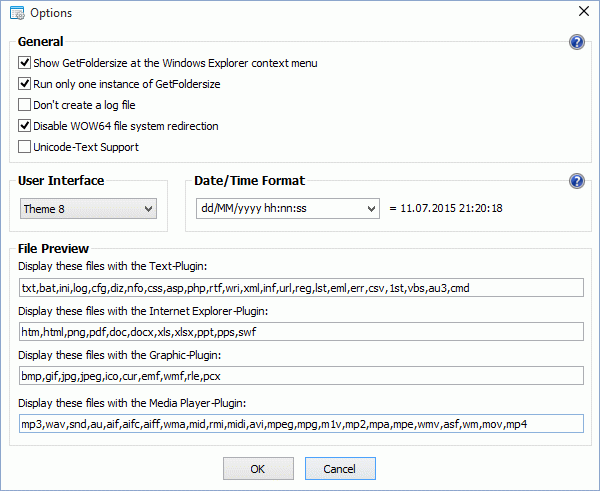Toggle Run only one instance of GetFoldersize
The image size is (600, 491).
tap(24, 83)
